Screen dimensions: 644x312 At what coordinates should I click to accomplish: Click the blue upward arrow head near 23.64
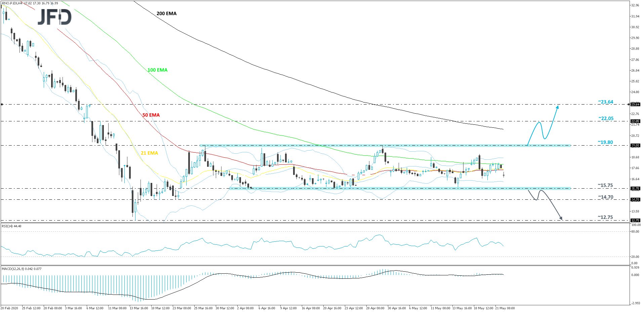(558, 107)
